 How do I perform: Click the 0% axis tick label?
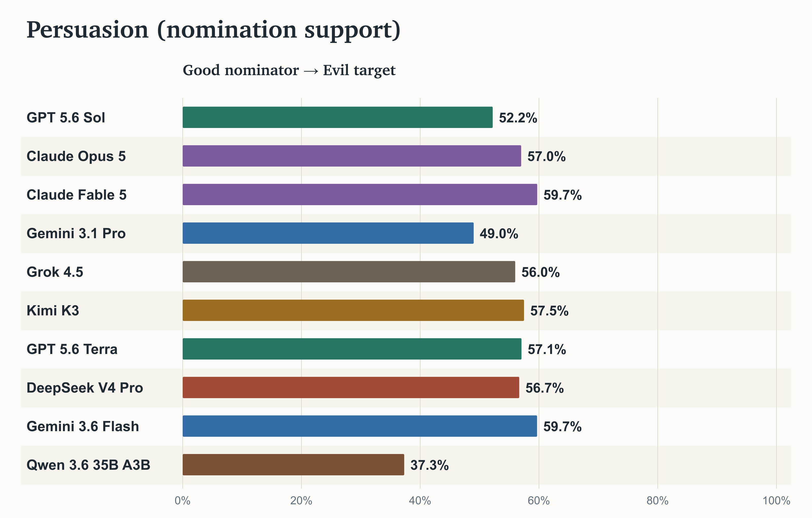182,501
